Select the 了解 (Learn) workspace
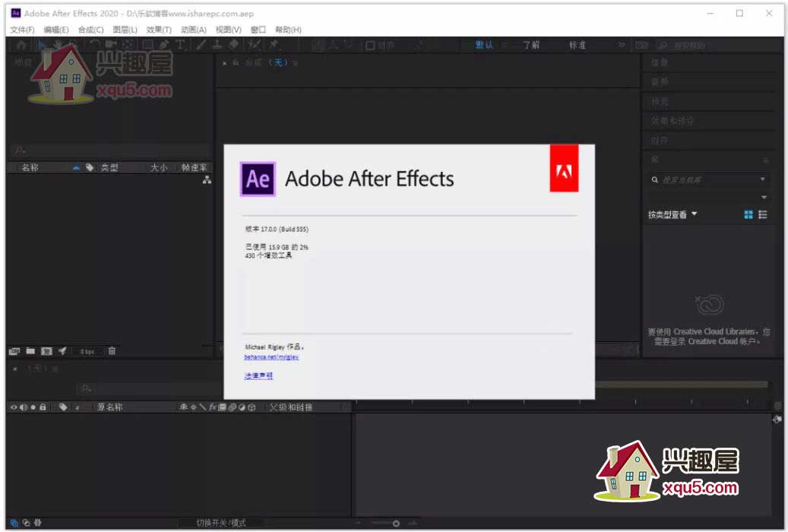Screen dimensions: 788x532 coord(530,45)
